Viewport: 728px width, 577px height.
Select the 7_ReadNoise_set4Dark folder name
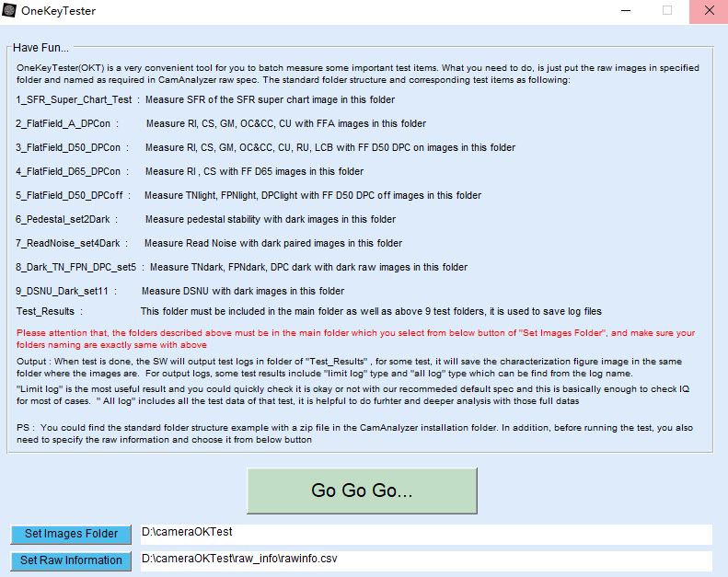point(68,243)
